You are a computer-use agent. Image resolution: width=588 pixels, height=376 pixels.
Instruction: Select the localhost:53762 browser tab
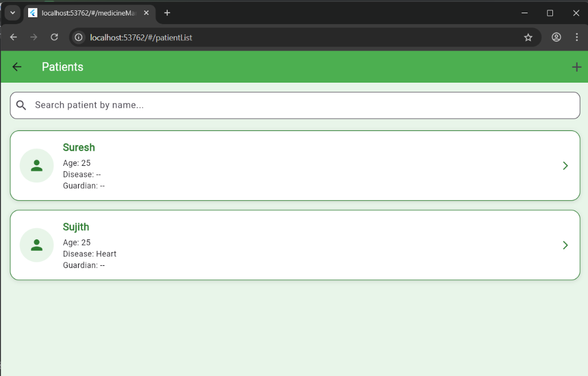[x=89, y=13]
